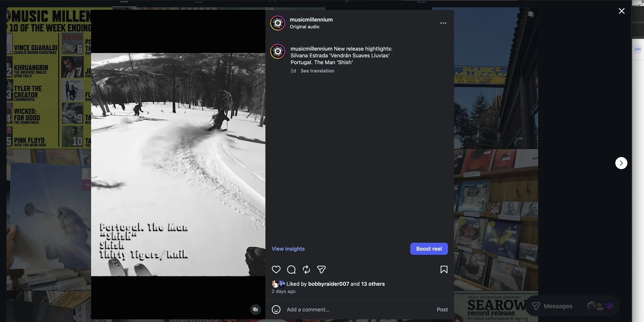Share the reel with the paper plane icon
This screenshot has width=644, height=322.
[x=321, y=269]
